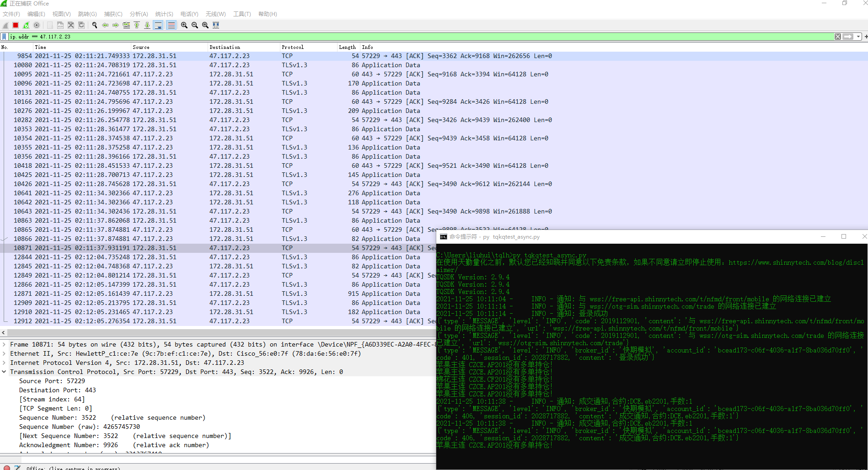Open the 文件(F) menu
This screenshot has width=868, height=470.
tap(11, 14)
